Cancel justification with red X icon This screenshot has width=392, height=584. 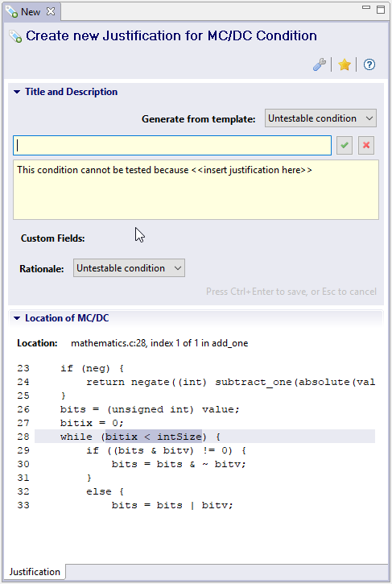pyautogui.click(x=366, y=145)
